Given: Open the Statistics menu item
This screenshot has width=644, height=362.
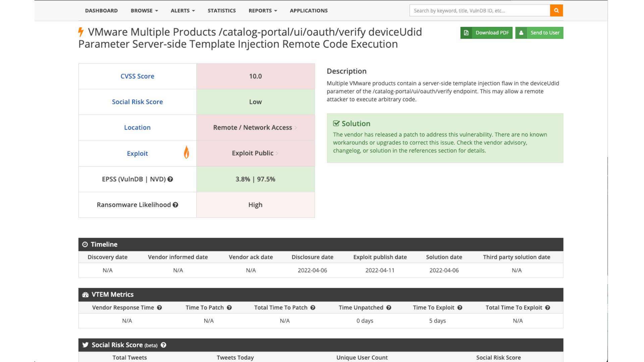Looking at the screenshot, I should tap(221, 11).
